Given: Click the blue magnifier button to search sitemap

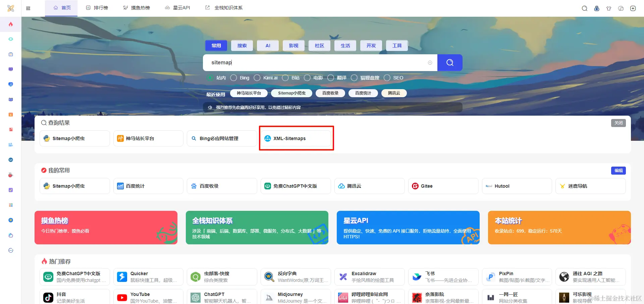Looking at the screenshot, I should click(x=450, y=62).
